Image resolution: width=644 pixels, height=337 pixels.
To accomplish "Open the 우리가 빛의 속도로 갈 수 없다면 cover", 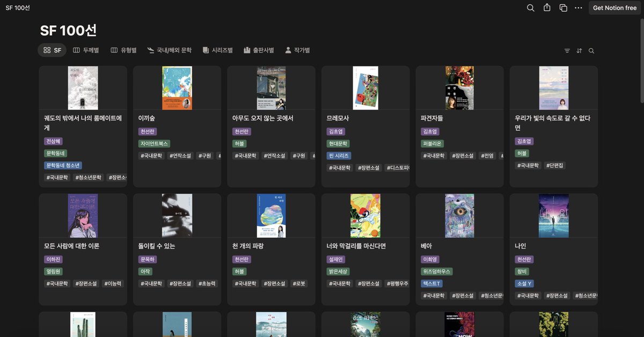I will click(554, 88).
